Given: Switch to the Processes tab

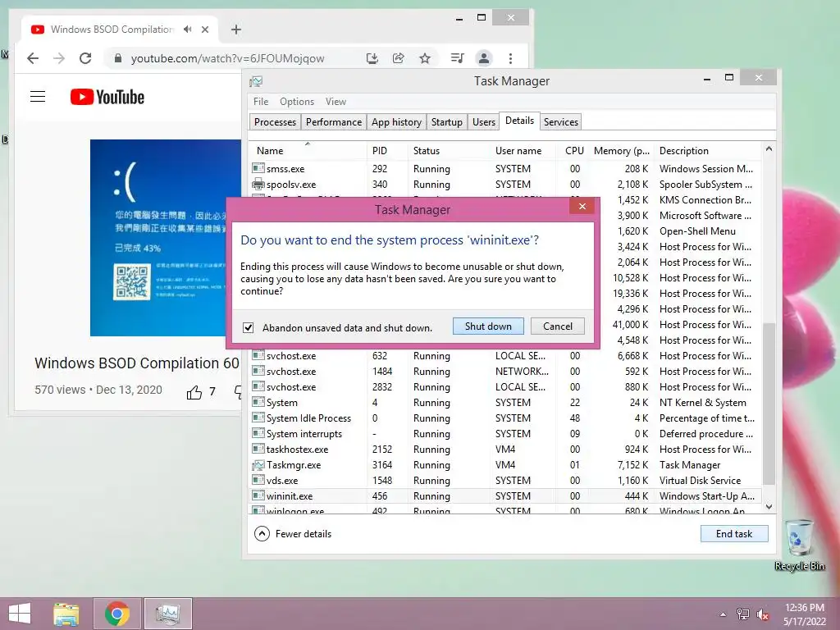Looking at the screenshot, I should 275,122.
